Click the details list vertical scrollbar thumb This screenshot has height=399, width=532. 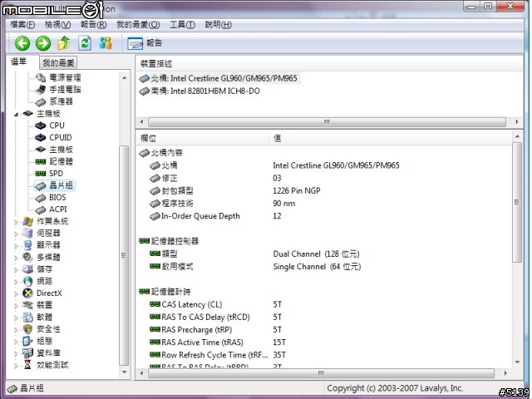517,203
